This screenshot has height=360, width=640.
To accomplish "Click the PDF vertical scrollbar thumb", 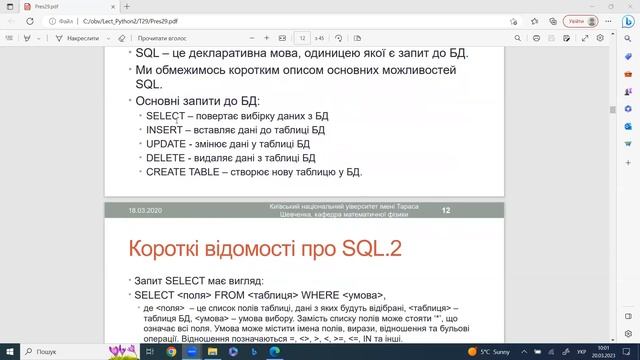I will pyautogui.click(x=613, y=109).
